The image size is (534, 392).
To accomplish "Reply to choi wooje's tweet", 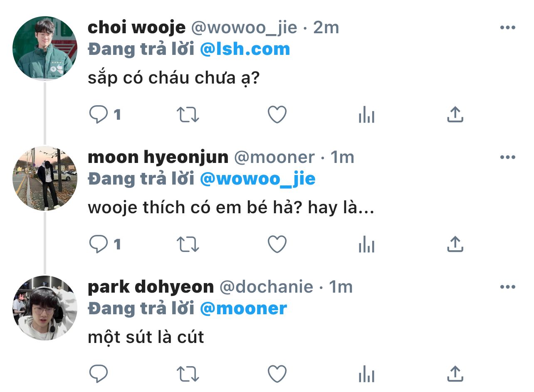I will click(x=99, y=115).
